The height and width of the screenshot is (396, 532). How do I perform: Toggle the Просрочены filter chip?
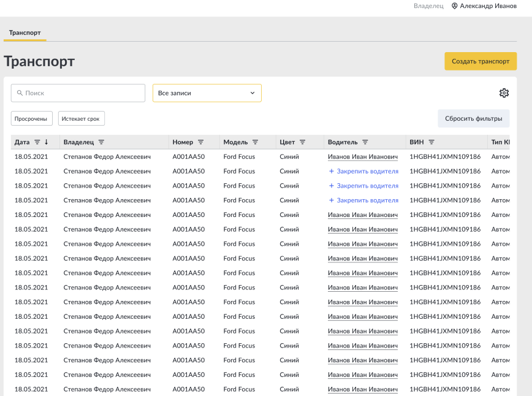click(31, 118)
